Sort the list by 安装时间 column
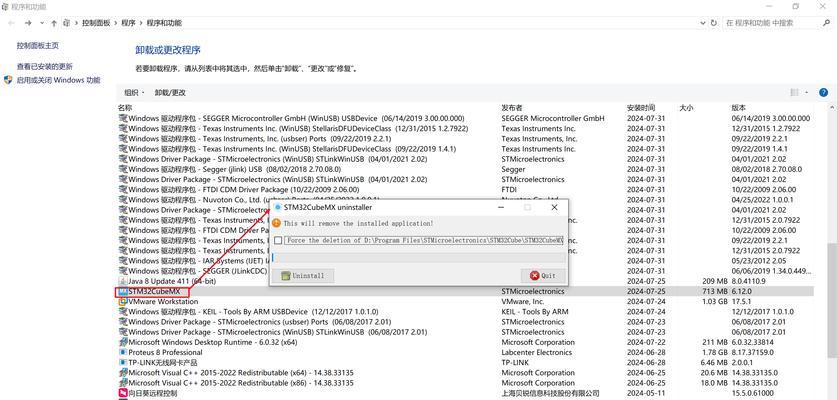This screenshot has height=400, width=837. pos(641,108)
